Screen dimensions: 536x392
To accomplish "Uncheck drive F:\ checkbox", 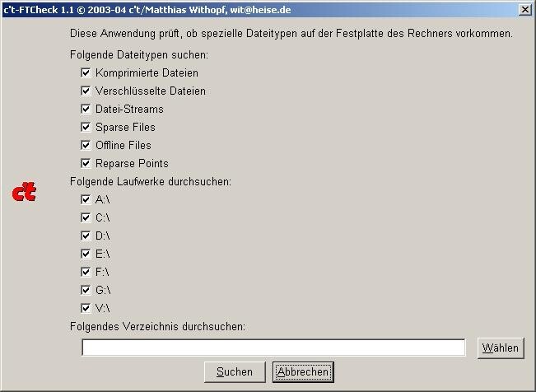I will 86,273.
